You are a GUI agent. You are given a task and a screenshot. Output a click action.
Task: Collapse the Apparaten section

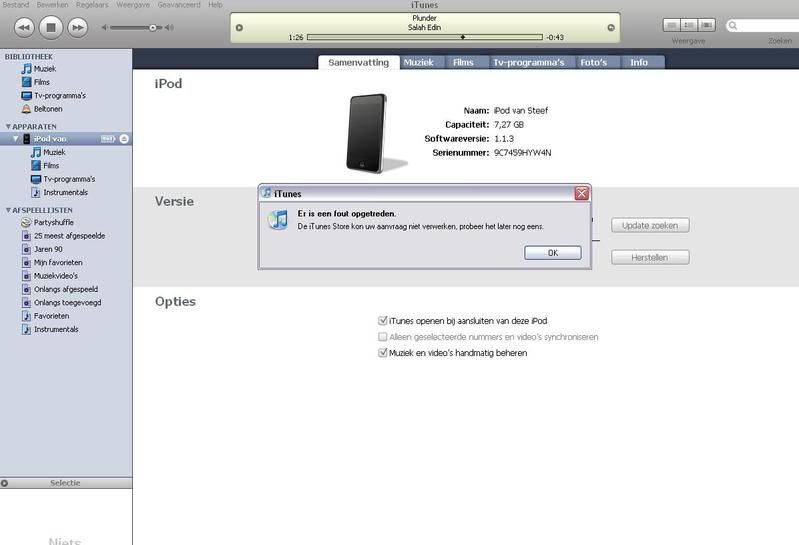point(8,127)
